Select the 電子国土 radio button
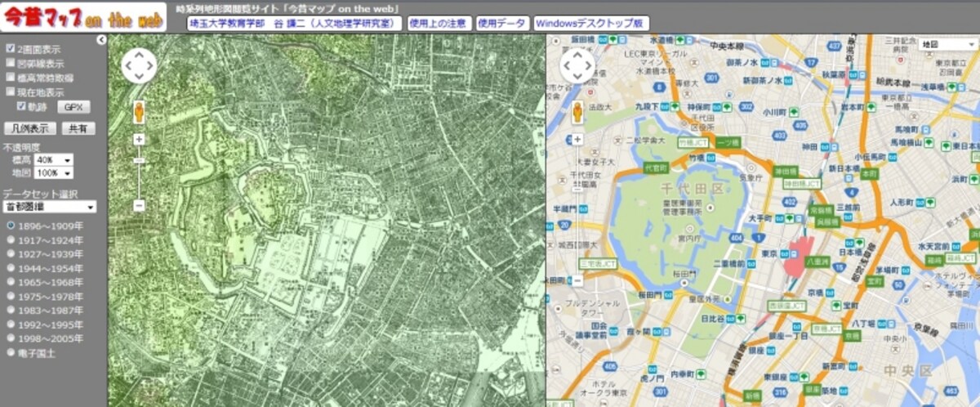Screen dimensions: 980x407 (x=11, y=352)
